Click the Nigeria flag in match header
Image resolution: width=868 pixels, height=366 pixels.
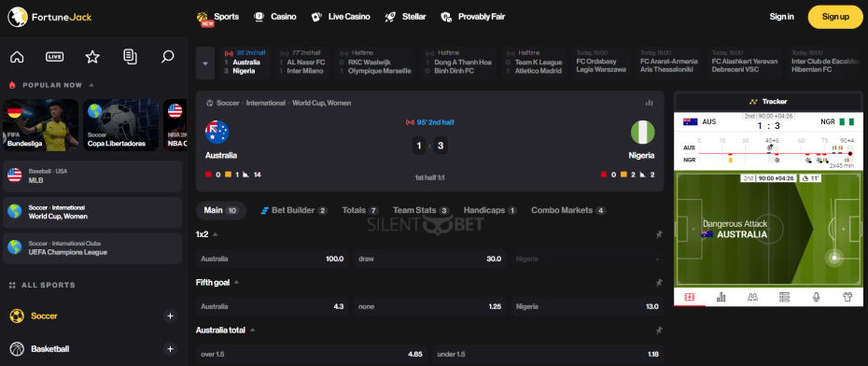[643, 133]
